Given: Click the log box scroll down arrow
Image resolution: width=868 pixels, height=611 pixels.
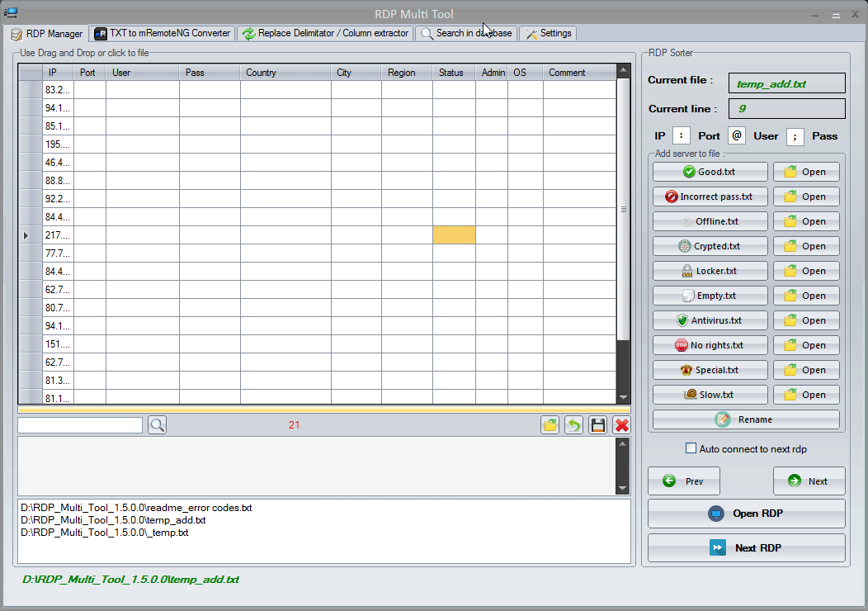Looking at the screenshot, I should tap(623, 489).
